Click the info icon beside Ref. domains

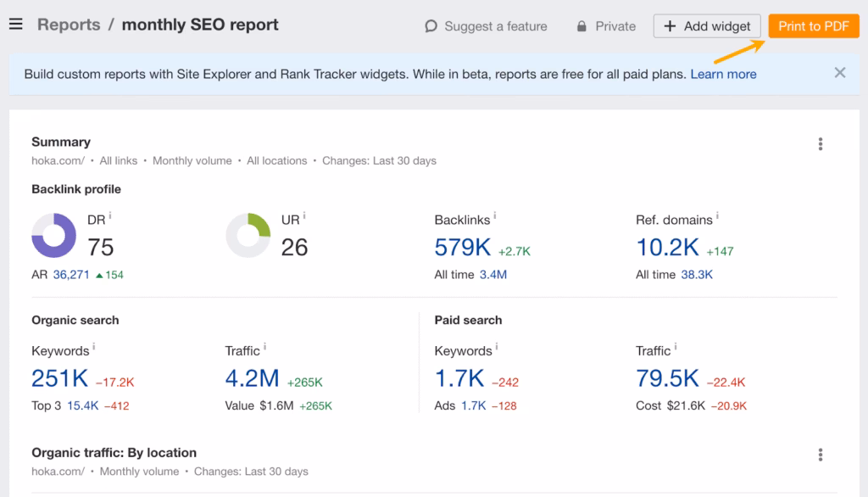coord(717,214)
